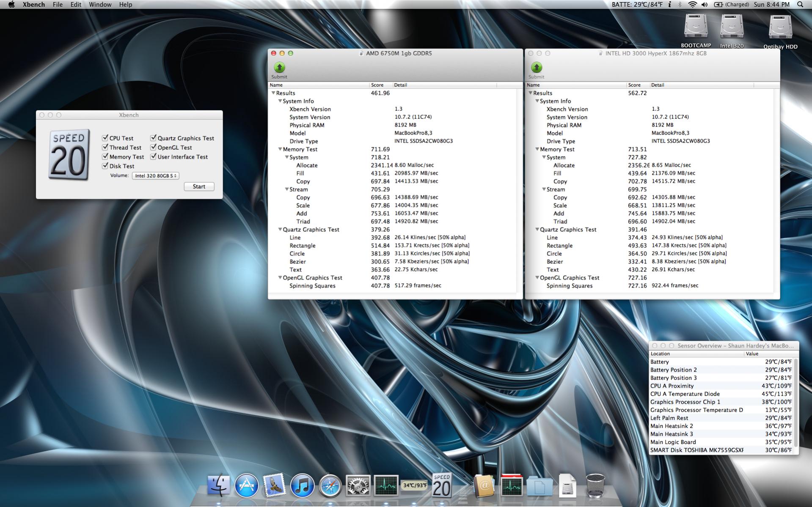Open the Help menu
Viewport: 812px width, 507px height.
[126, 4]
